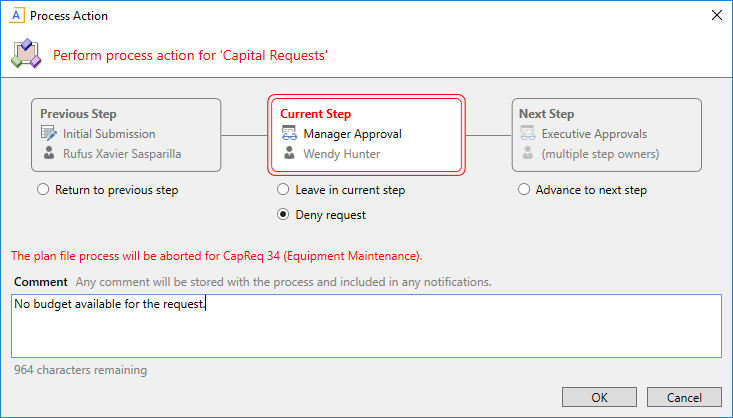Select Return to previous step option
This screenshot has height=418, width=733.
[x=43, y=190]
